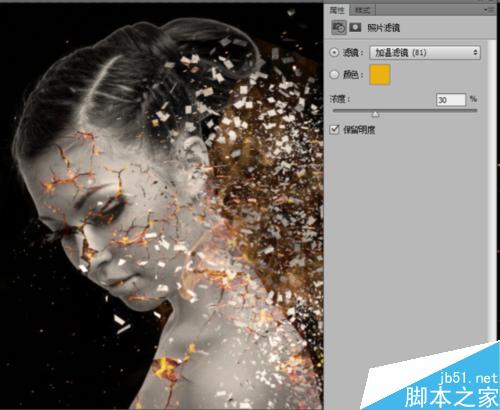Toggle the 保留明度 checkbox

(x=334, y=129)
